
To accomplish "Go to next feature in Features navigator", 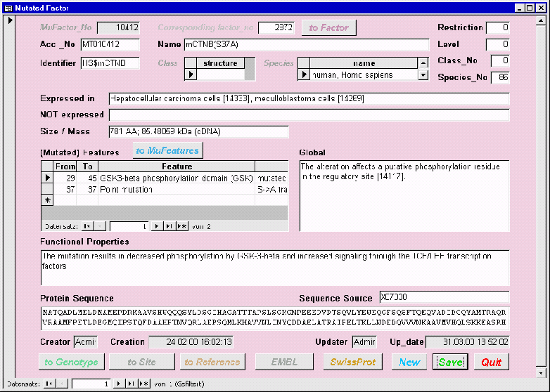I will (x=158, y=226).
